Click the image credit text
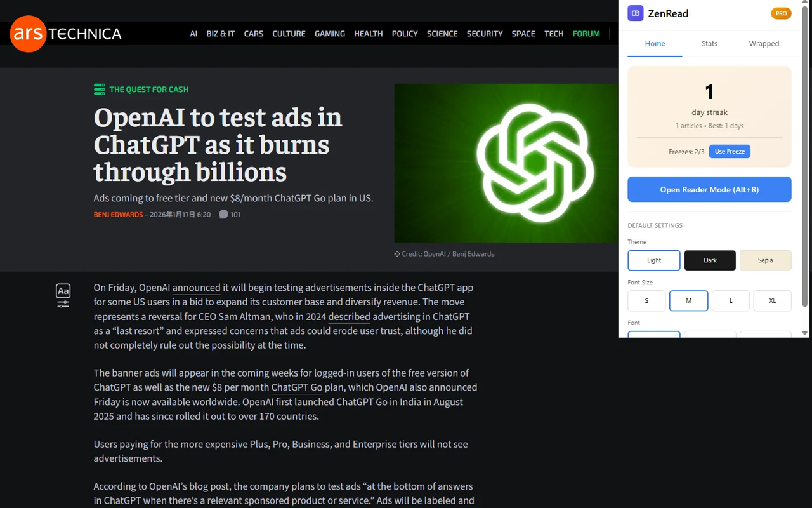The image size is (812, 508). click(x=448, y=254)
